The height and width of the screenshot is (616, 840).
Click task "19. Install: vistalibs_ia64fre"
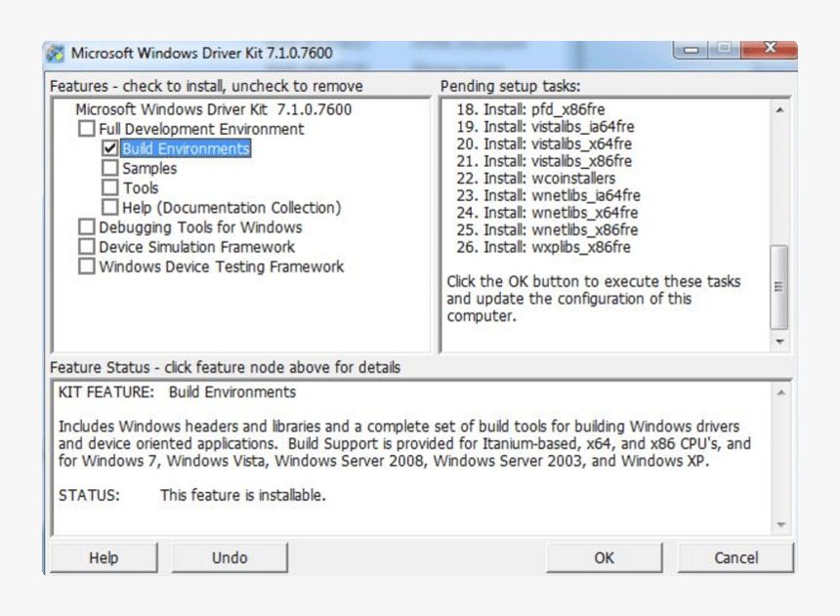click(545, 127)
